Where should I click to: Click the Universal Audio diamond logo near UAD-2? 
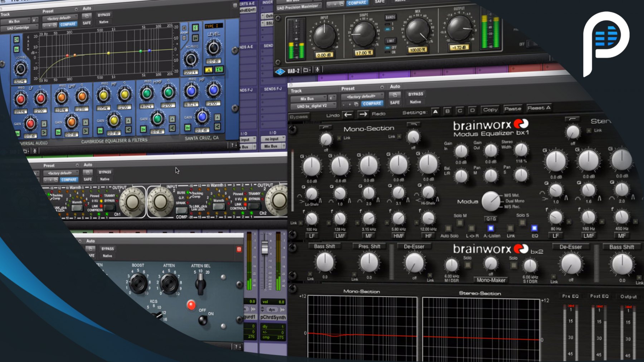280,71
